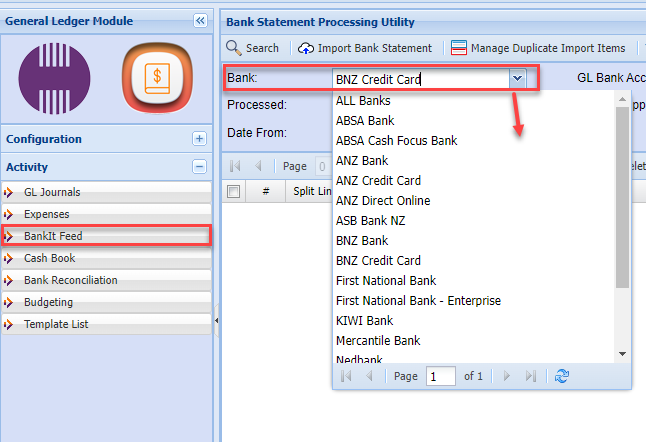Go to the dropdown's next page arrow
Image resolution: width=646 pixels, height=442 pixels.
point(507,376)
